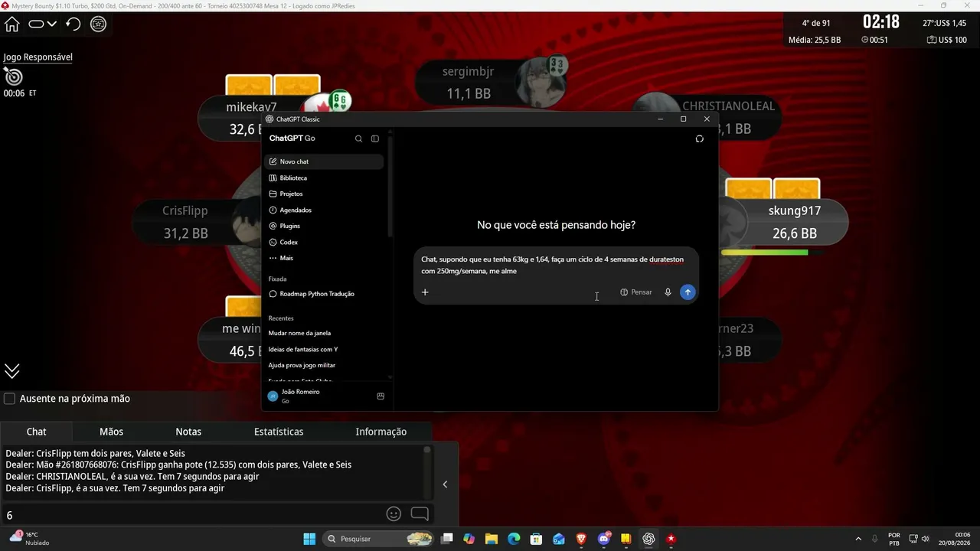The width and height of the screenshot is (980, 551).
Task: Toggle the Pensar thinking mode
Action: [636, 292]
